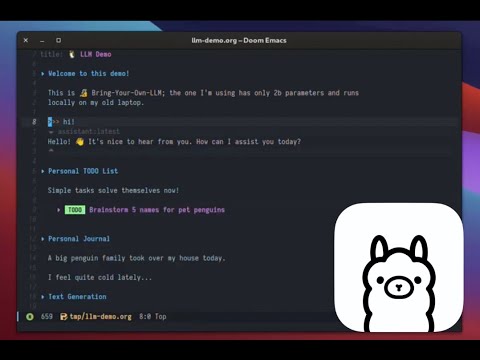Click the window close X button
The image size is (480, 360).
26,40
